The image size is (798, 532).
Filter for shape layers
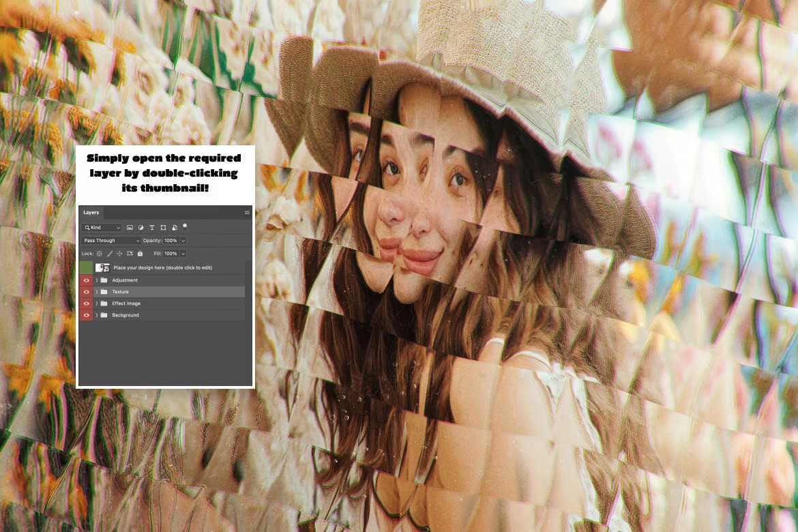[163, 228]
